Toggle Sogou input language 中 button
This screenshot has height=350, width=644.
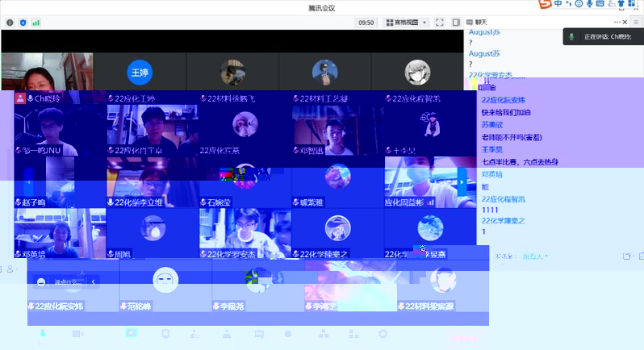point(558,5)
